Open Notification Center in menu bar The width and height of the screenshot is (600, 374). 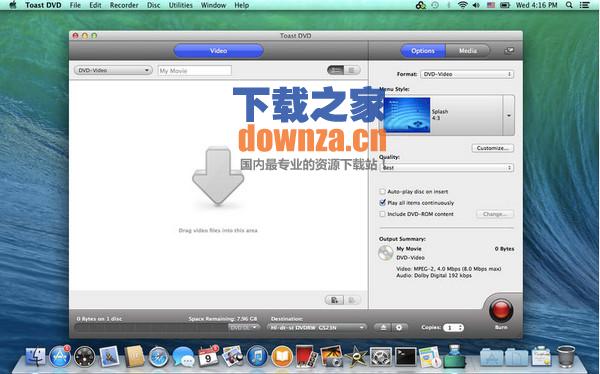[584, 5]
